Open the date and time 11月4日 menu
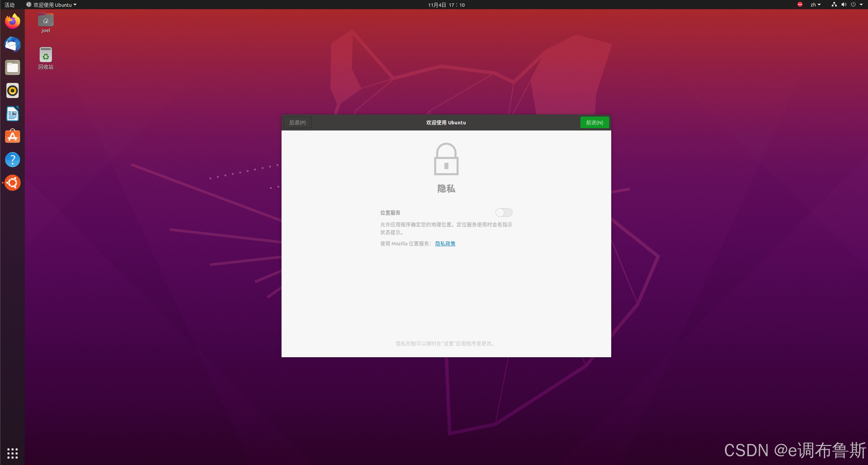Screen dimensions: 868x465 [x=446, y=5]
